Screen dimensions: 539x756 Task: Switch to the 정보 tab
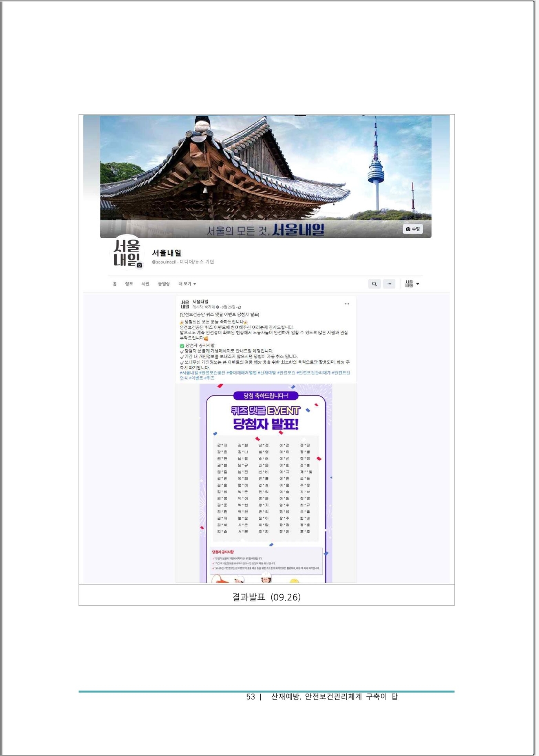point(129,284)
